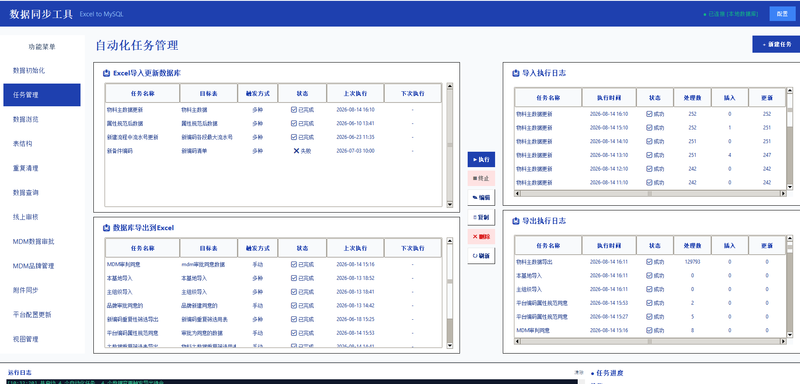
Task: Click success icon in import log 2026-08-14 13:10 row
Action: click(649, 155)
